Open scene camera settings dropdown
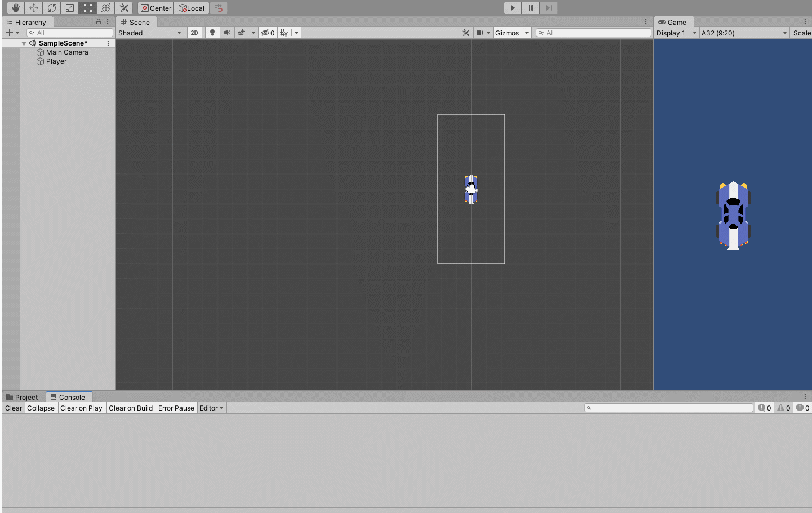This screenshot has height=513, width=812. click(483, 33)
